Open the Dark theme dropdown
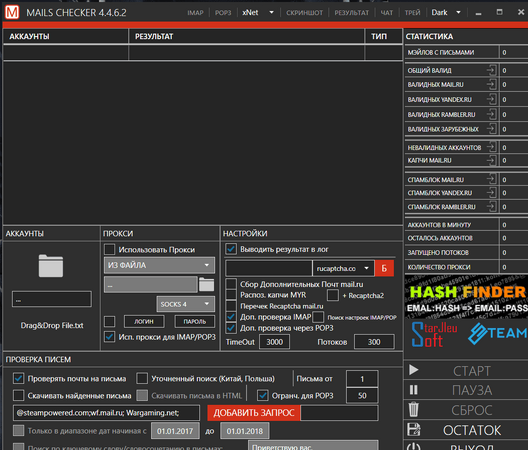Image resolution: width=528 pixels, height=450 pixels. (x=446, y=12)
